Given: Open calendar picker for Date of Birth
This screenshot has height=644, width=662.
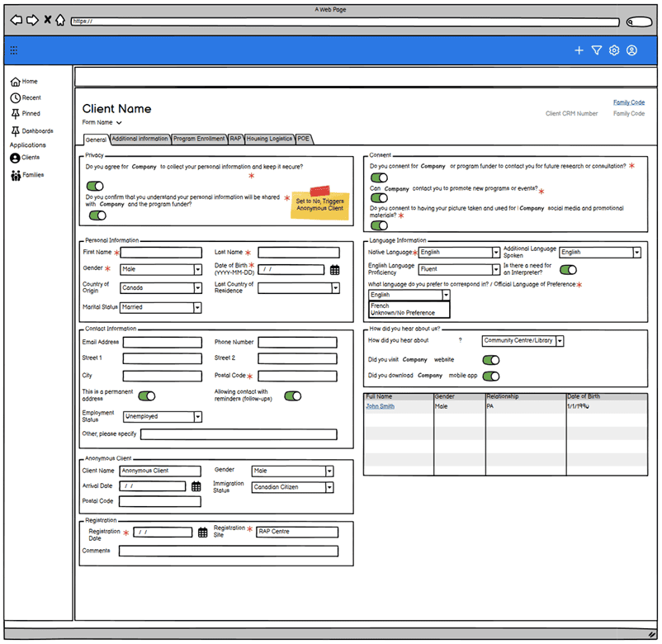Looking at the screenshot, I should pyautogui.click(x=334, y=270).
